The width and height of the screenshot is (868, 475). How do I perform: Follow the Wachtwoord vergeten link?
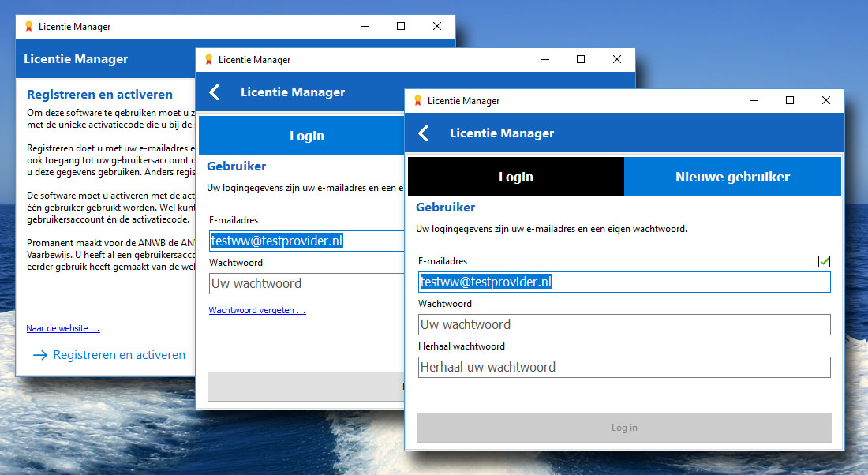(x=257, y=310)
